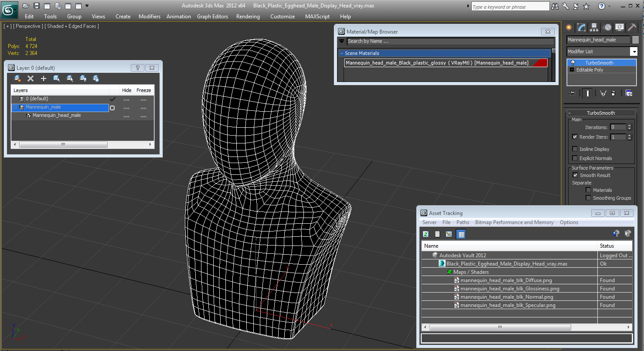
Task: Open the MAXScript menu
Action: pyautogui.click(x=317, y=17)
